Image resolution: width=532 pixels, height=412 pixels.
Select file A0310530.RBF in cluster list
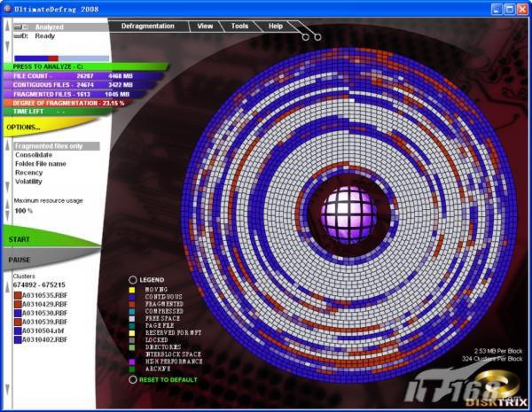click(x=44, y=313)
